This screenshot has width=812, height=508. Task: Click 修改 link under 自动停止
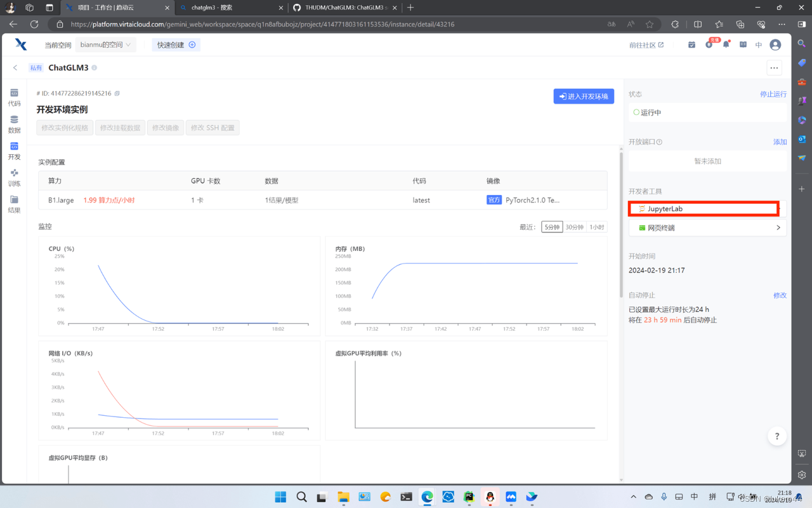780,295
